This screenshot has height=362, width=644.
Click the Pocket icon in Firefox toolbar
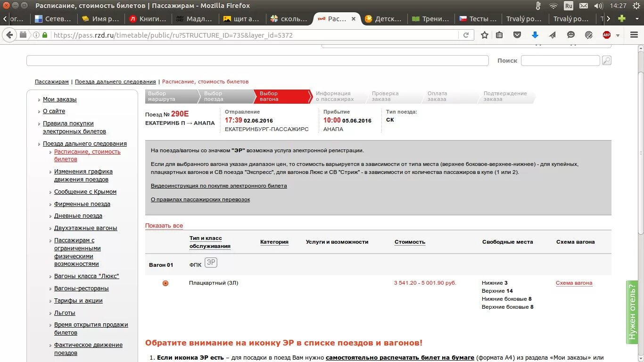(517, 35)
